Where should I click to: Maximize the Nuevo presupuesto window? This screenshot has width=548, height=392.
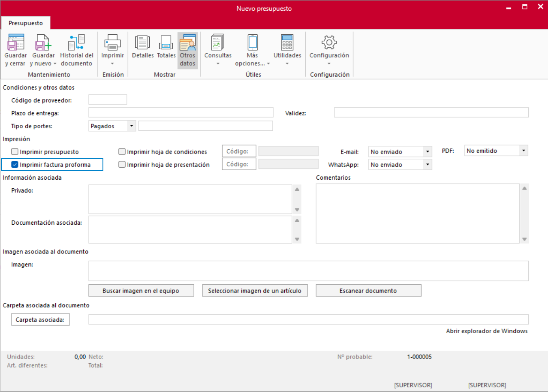524,7
